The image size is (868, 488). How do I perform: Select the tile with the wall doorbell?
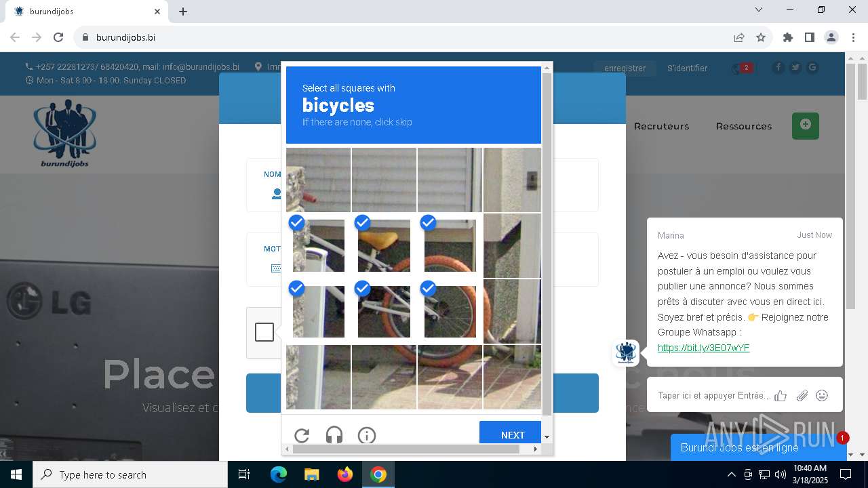coord(513,180)
